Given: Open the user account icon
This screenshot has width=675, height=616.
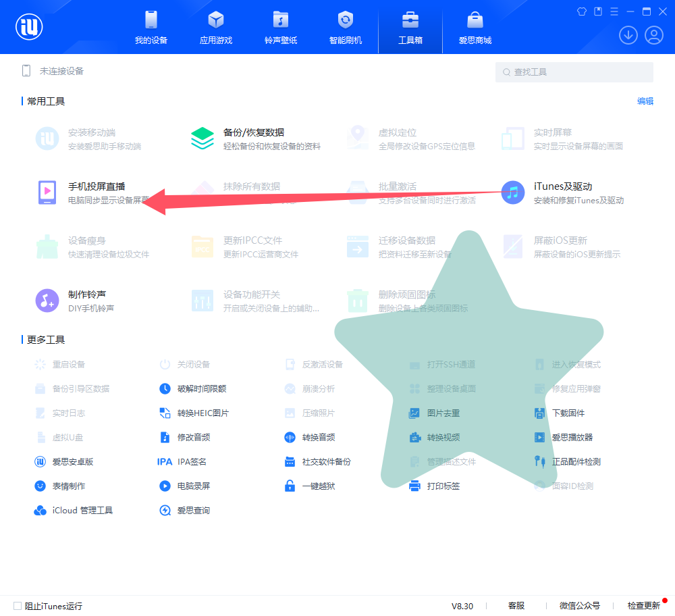Looking at the screenshot, I should pyautogui.click(x=654, y=35).
